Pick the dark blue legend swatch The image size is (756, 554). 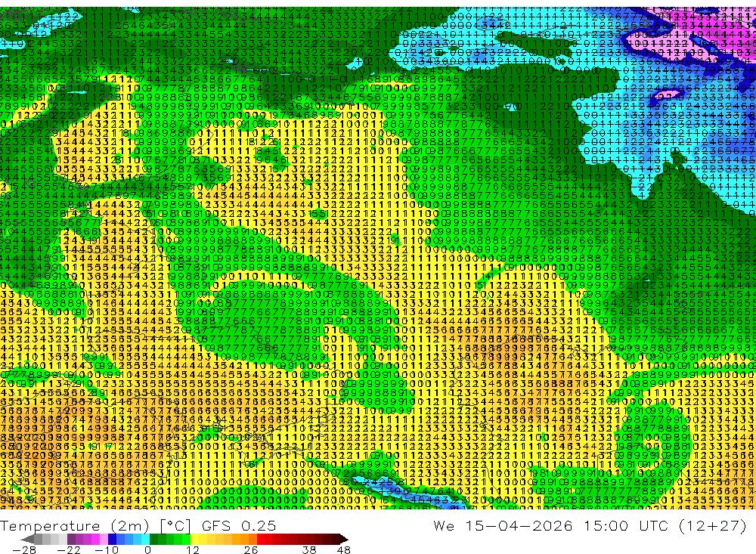[112, 539]
